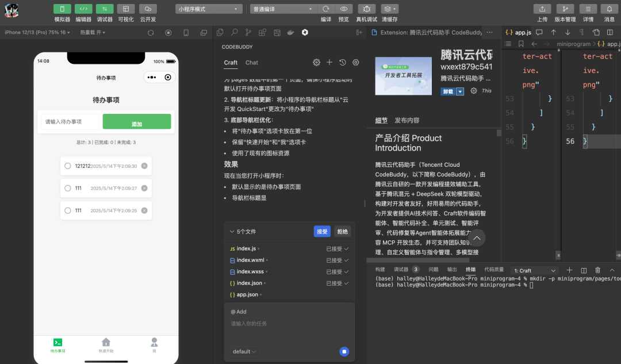Open the 热重载 开 hot reload dropdown
The width and height of the screenshot is (621, 364).
pos(93,32)
